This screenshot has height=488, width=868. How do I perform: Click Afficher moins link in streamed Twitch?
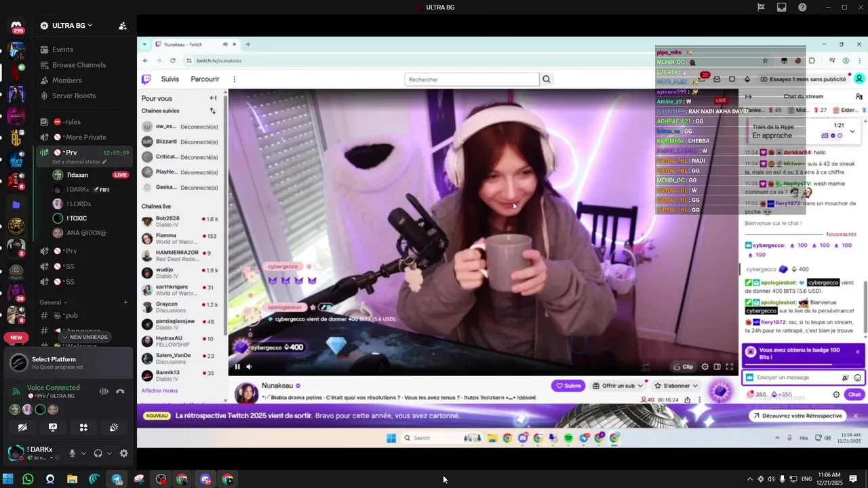tap(159, 390)
